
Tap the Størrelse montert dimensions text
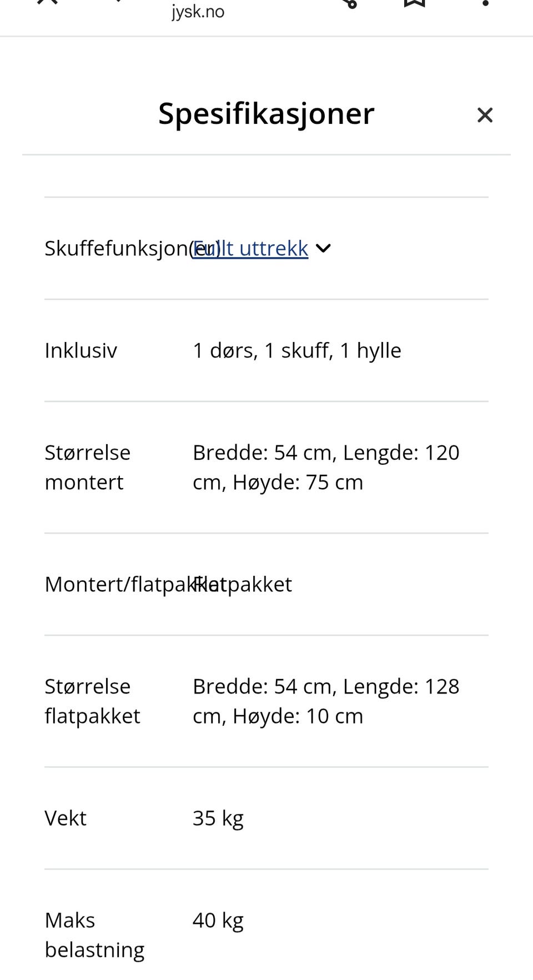pyautogui.click(x=326, y=466)
